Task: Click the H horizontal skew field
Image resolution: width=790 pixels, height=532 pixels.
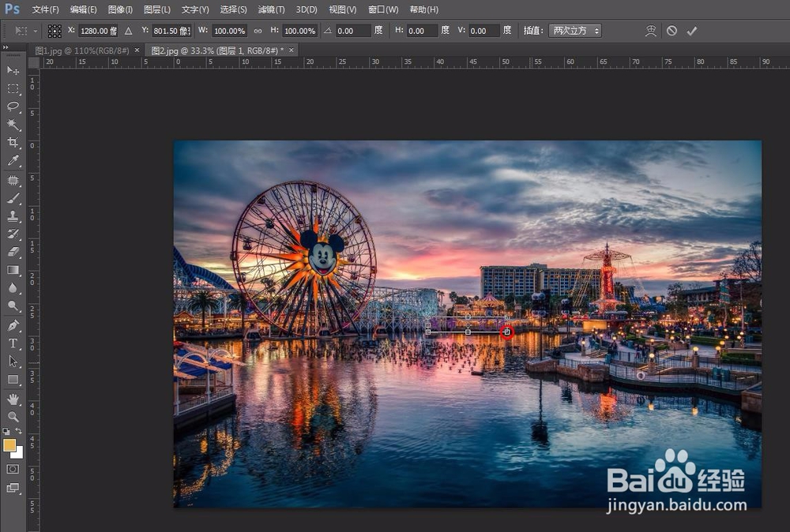Action: pyautogui.click(x=422, y=32)
